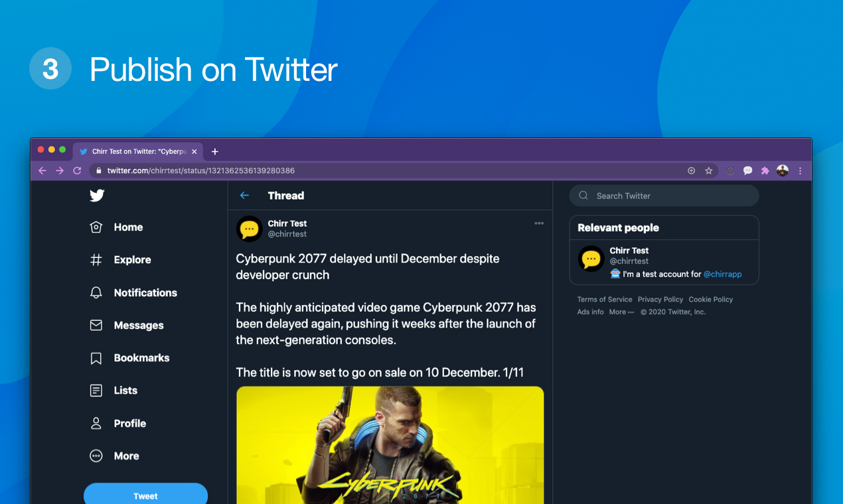Image resolution: width=843 pixels, height=504 pixels.
Task: Click Chirr Test avatar under Relevant people
Action: 591,258
